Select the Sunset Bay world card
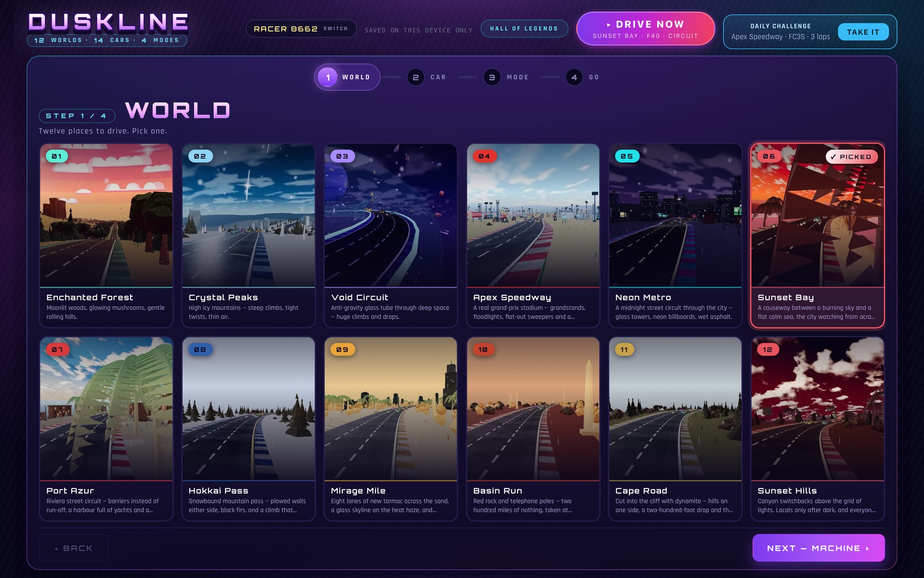Image resolution: width=924 pixels, height=578 pixels. click(x=817, y=235)
